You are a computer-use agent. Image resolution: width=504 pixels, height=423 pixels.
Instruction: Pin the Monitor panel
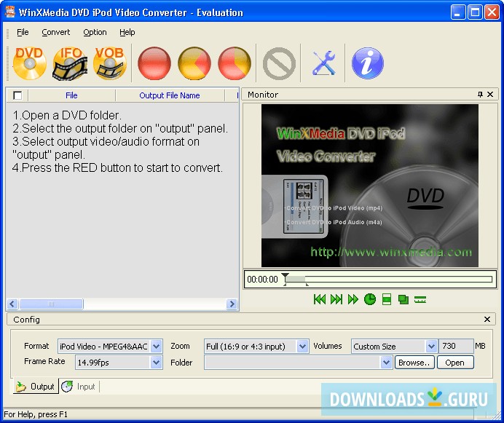pos(480,94)
